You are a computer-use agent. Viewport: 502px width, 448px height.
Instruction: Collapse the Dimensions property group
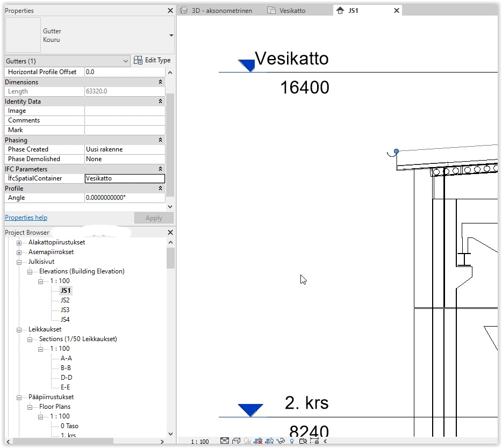point(160,82)
